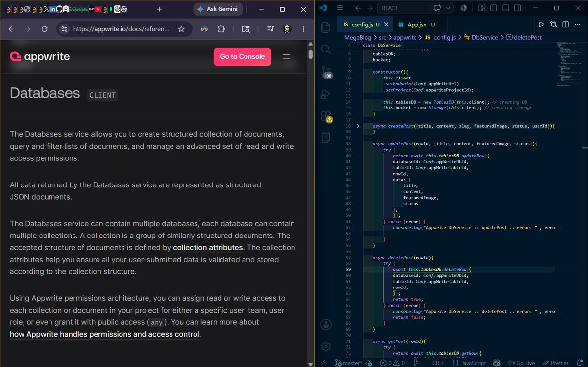Open a new Chrome tab

(x=159, y=9)
